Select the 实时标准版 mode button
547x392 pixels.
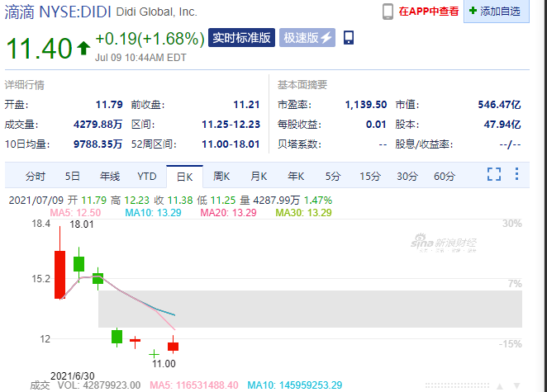coord(241,38)
